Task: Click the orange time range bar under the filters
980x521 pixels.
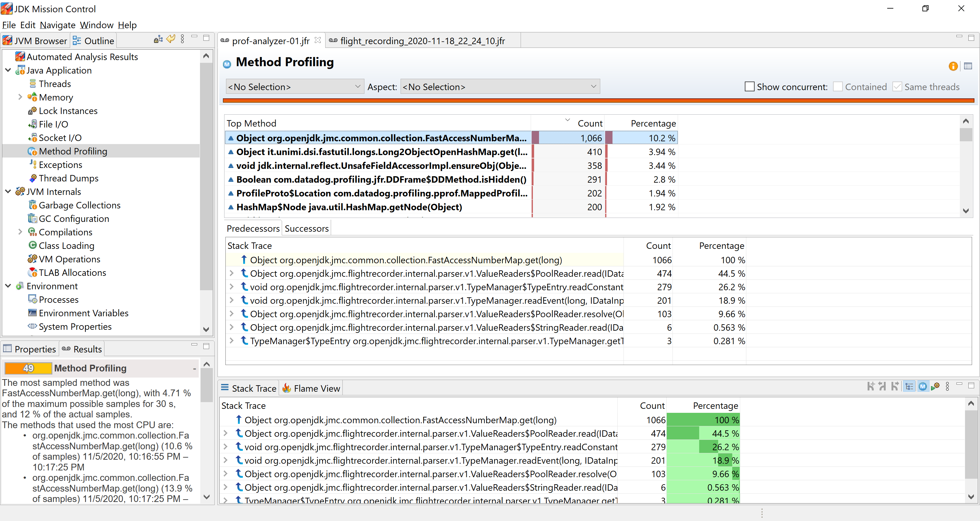Action: coord(598,101)
